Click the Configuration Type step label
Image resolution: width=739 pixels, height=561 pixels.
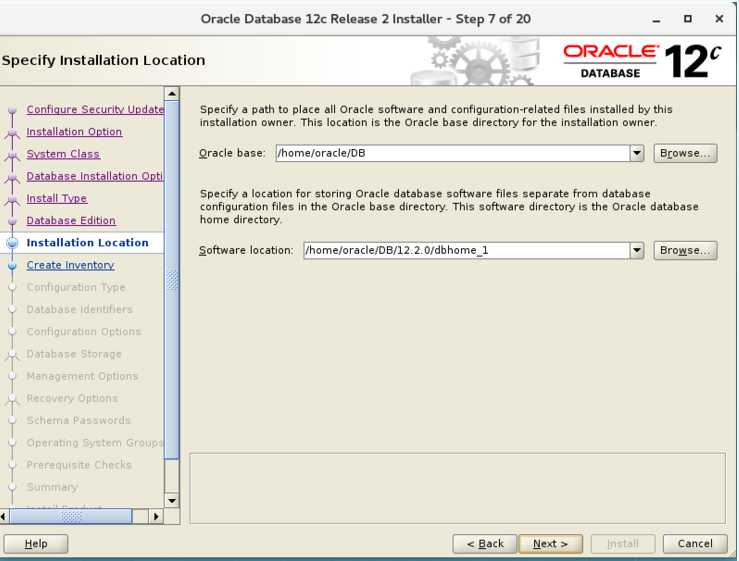coord(76,287)
